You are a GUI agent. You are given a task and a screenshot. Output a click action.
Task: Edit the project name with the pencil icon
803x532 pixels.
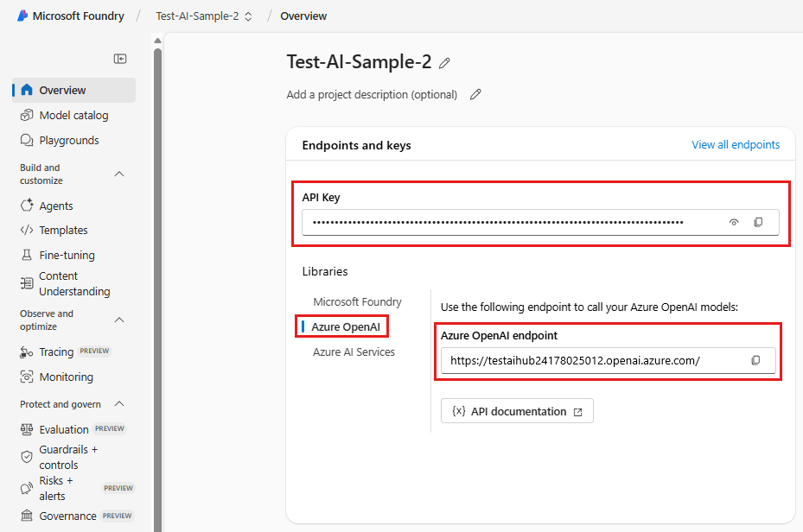(444, 62)
